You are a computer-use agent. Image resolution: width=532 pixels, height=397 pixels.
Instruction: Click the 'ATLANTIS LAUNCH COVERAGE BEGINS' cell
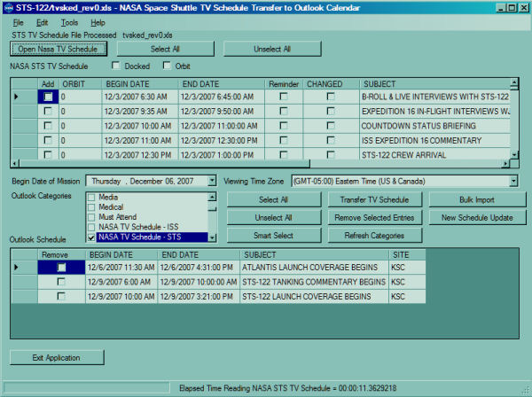point(314,268)
